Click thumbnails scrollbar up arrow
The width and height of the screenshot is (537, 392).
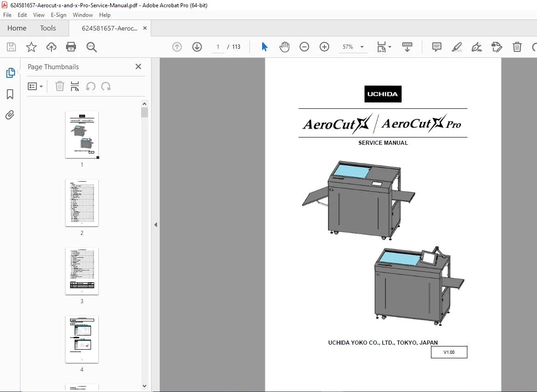click(145, 104)
